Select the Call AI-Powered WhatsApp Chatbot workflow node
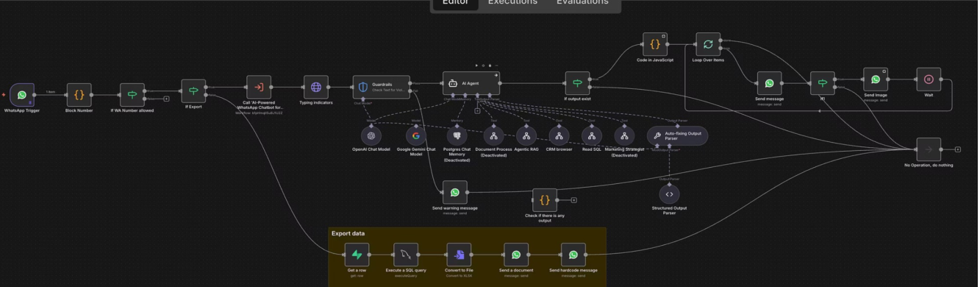Screen dimensions: 980x287 259,87
